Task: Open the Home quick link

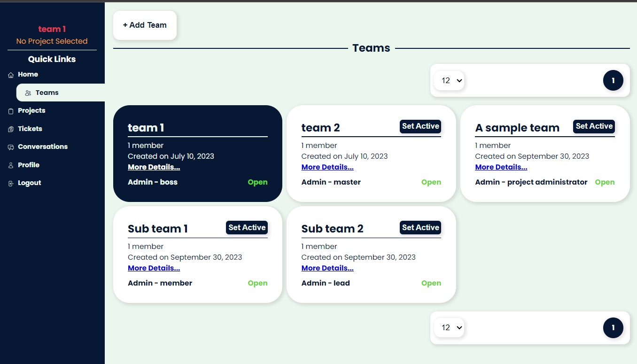Action: point(28,74)
